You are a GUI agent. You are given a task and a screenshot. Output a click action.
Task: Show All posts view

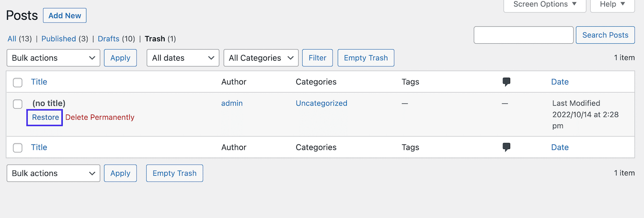tap(12, 39)
